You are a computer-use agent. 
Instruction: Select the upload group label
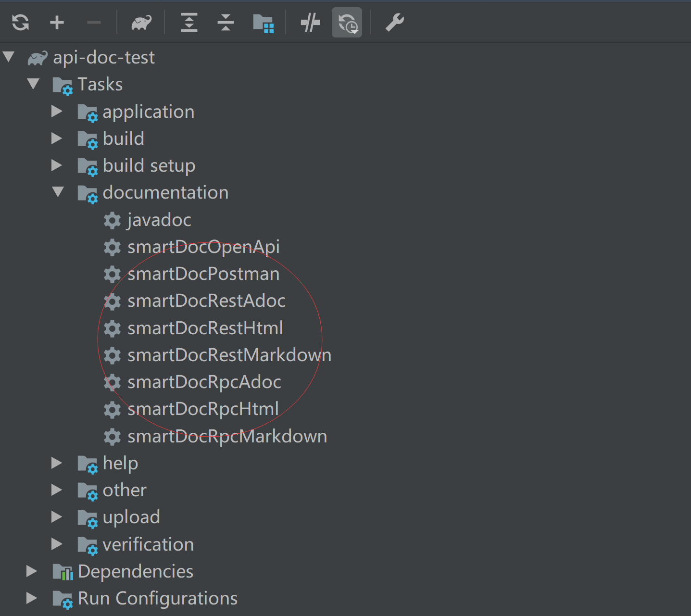[131, 518]
